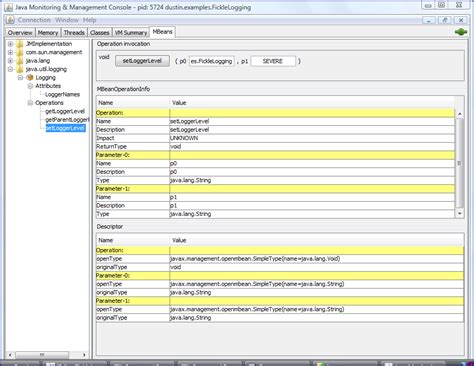Viewport: 474px width, 366px height.
Task: Click the yellow Parameter-0 row in MBeanOperationInfo
Action: (275, 155)
